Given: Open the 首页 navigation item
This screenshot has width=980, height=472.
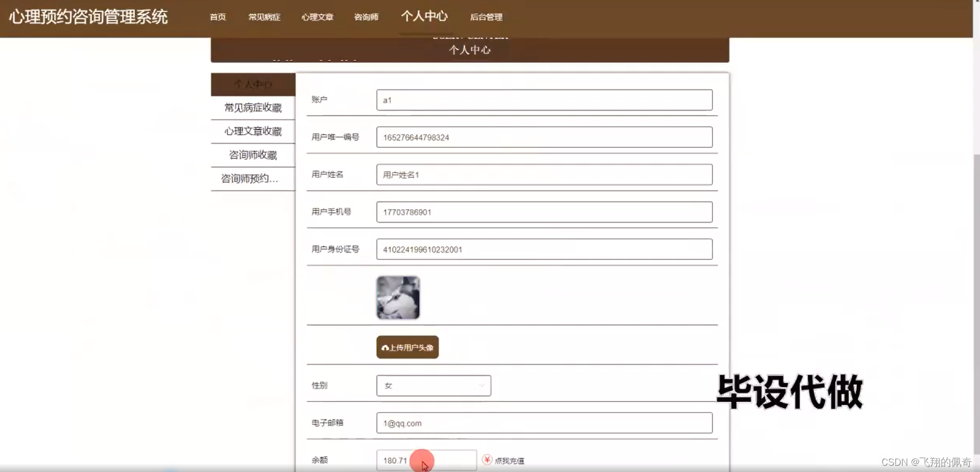Looking at the screenshot, I should click(x=217, y=17).
